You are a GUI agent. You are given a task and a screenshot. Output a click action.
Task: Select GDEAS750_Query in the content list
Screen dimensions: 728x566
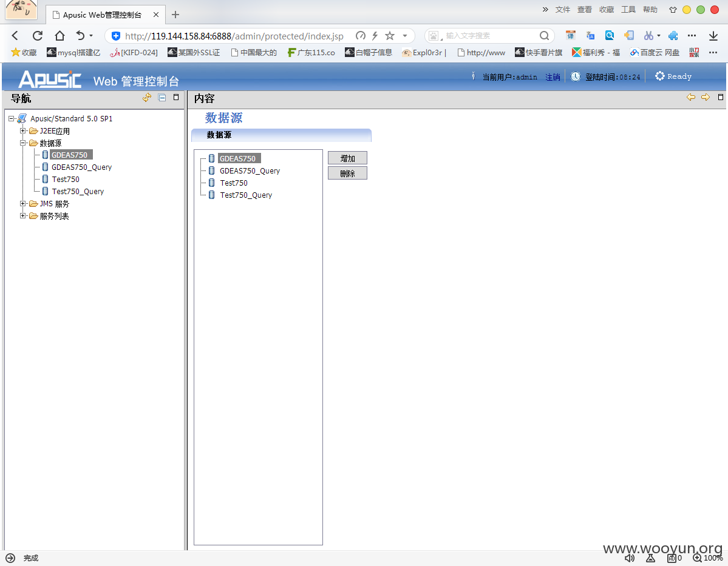tap(250, 170)
